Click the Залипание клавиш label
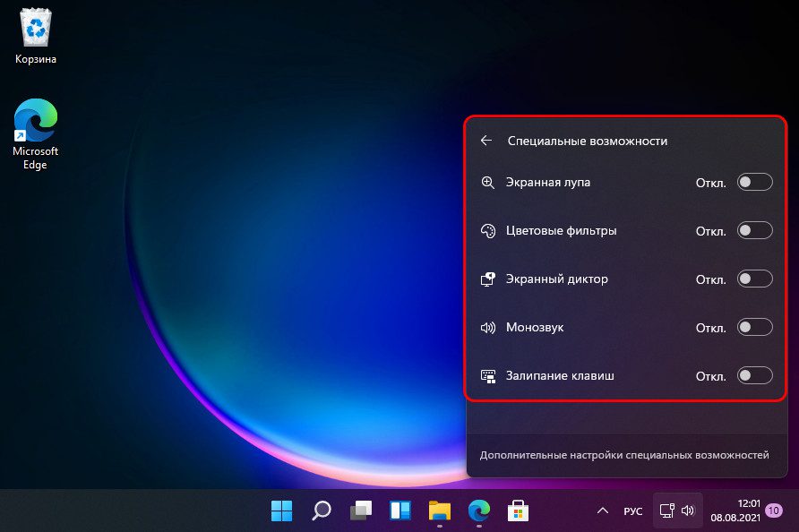The width and height of the screenshot is (799, 532). 560,376
